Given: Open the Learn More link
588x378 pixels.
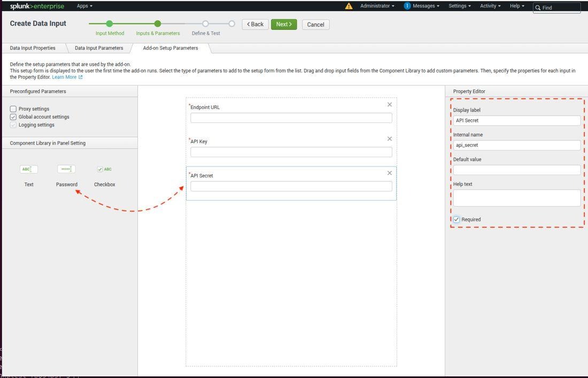Looking at the screenshot, I should 67,77.
